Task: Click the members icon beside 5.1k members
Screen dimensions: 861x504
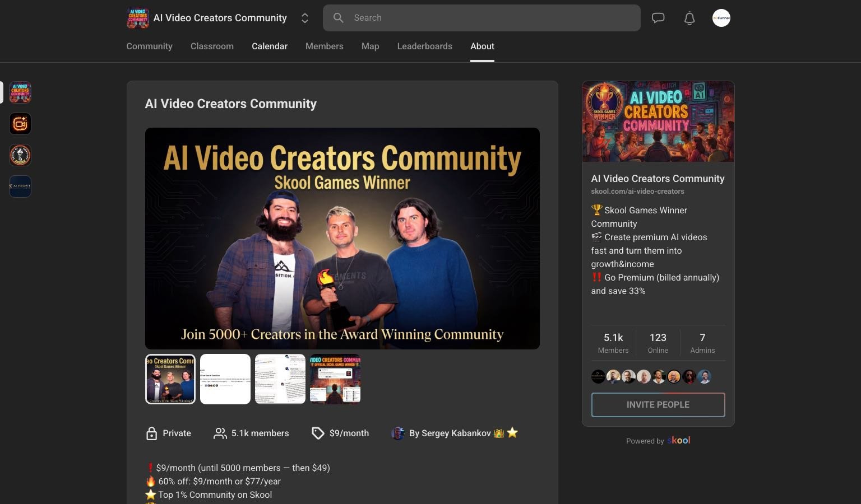Action: point(219,433)
